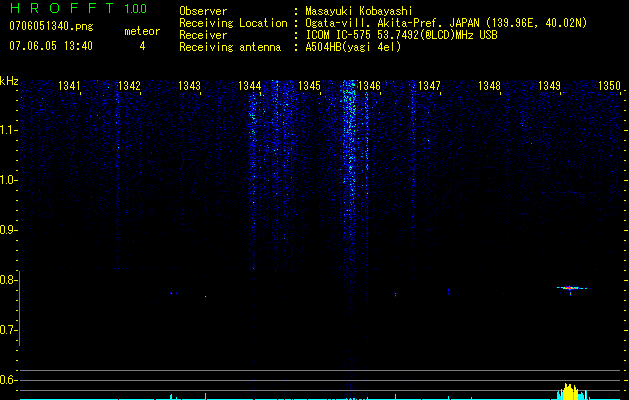This screenshot has height=400, width=629.
Task: Click the 0.7 kHz axis label
Action: [8, 330]
